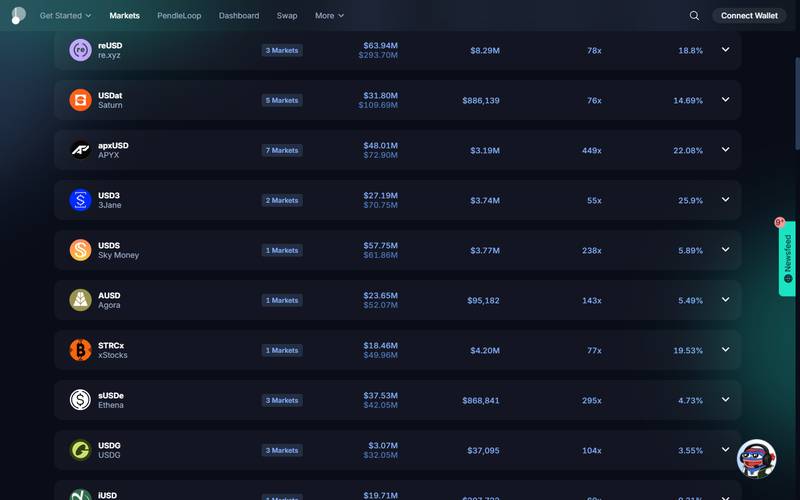Click the STRCx $4.20M volume value
This screenshot has height=500, width=800.
pyautogui.click(x=485, y=351)
